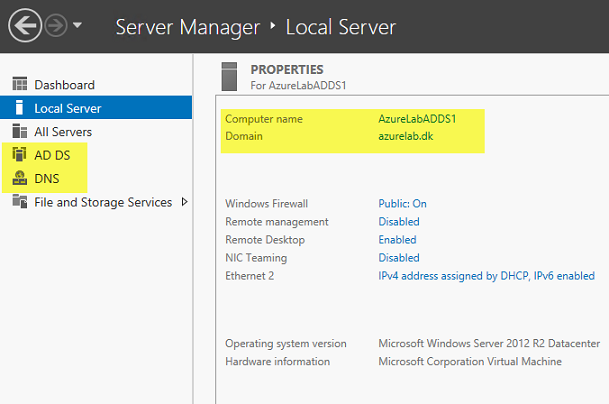The image size is (609, 404).
Task: Click the Windows Firewall 'Public: On' link
Action: [x=402, y=204]
